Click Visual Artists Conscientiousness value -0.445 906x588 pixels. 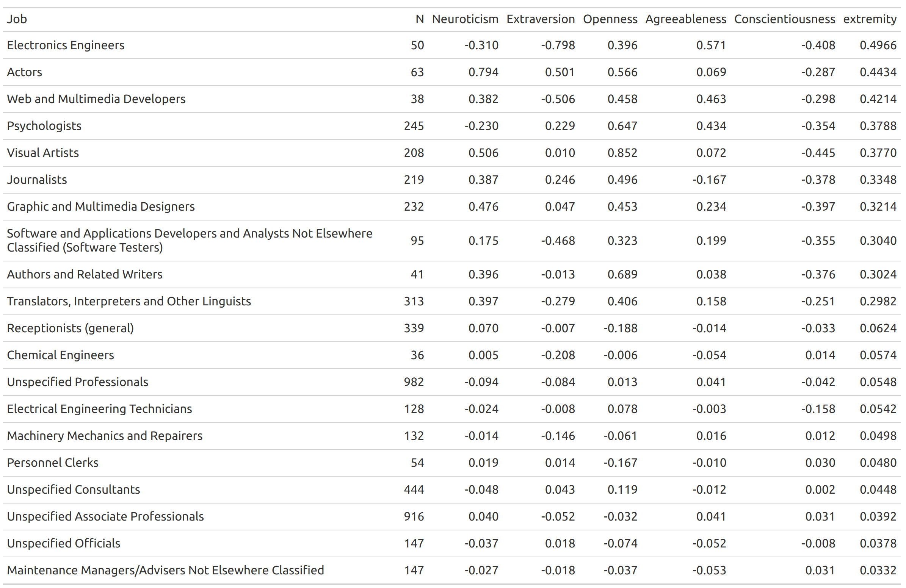point(818,153)
